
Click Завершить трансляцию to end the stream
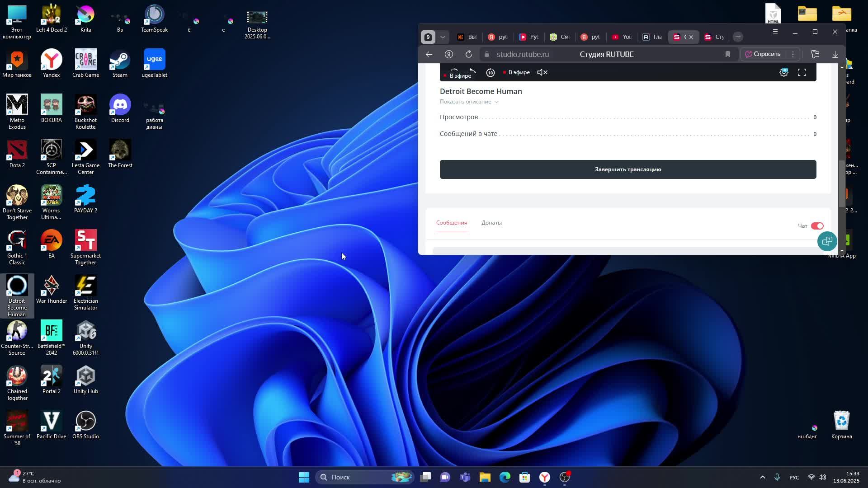coord(628,169)
